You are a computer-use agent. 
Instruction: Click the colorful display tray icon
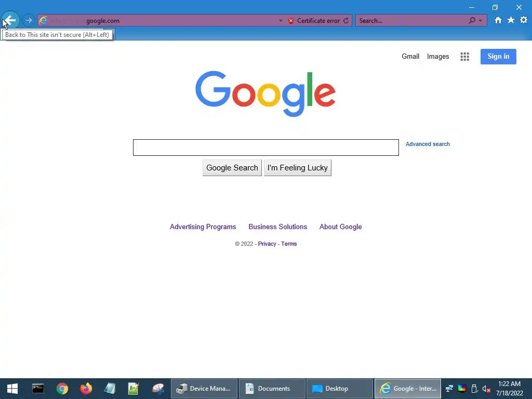click(x=462, y=389)
